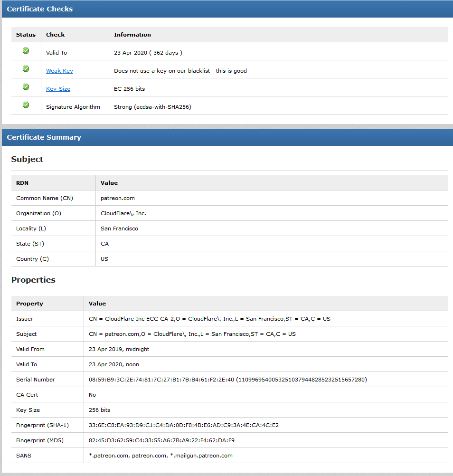Image resolution: width=453 pixels, height=476 pixels.
Task: Click the CA Cert value 'No'
Action: pyautogui.click(x=92, y=395)
